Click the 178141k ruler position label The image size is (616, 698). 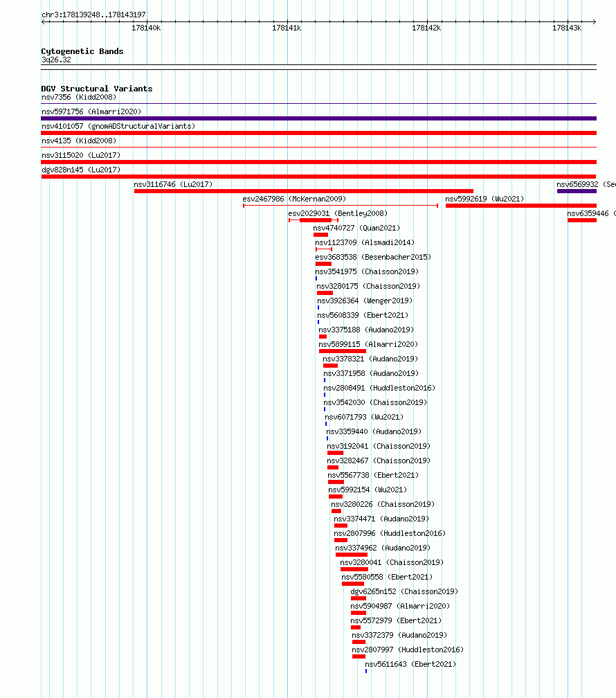coord(287,28)
